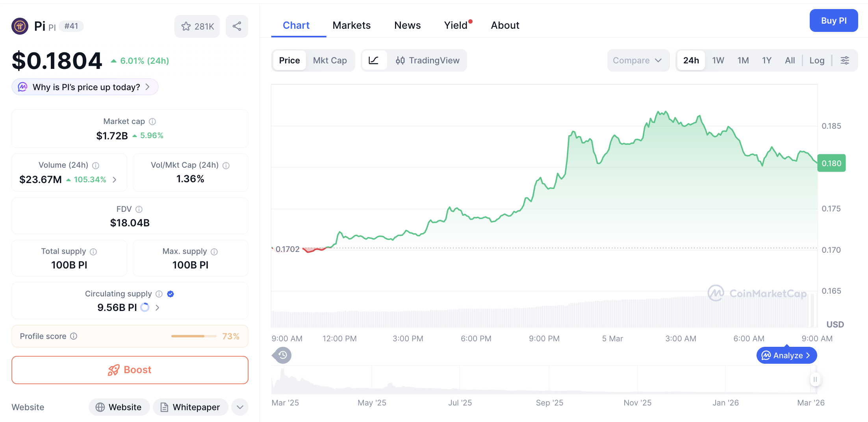
Task: Switch chart from Price to Mkt Cap
Action: click(x=330, y=60)
